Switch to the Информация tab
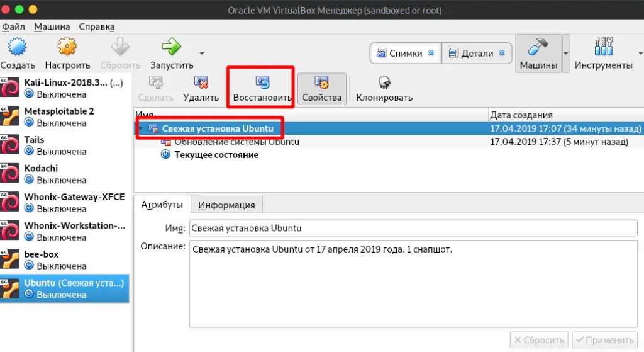644x352 pixels. pos(226,205)
